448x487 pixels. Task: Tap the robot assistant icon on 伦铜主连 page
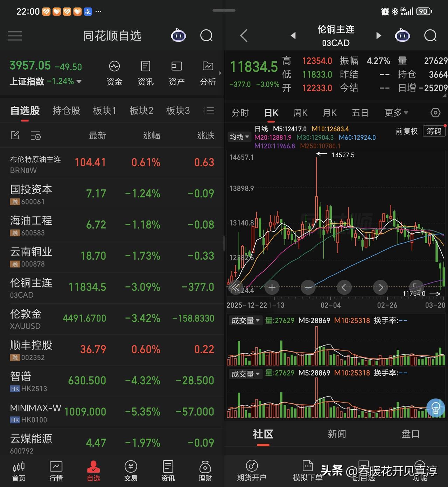coord(402,35)
